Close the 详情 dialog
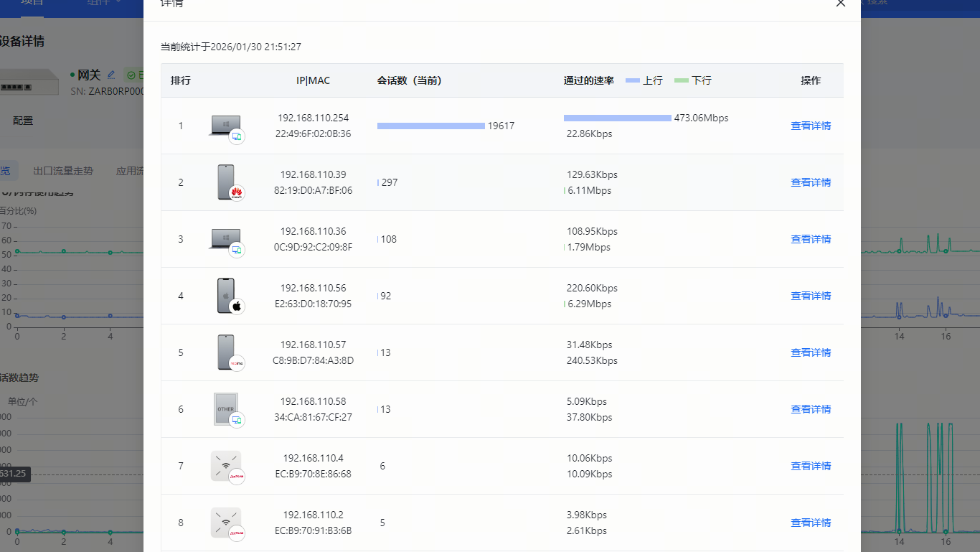Image resolution: width=980 pixels, height=552 pixels. (841, 3)
